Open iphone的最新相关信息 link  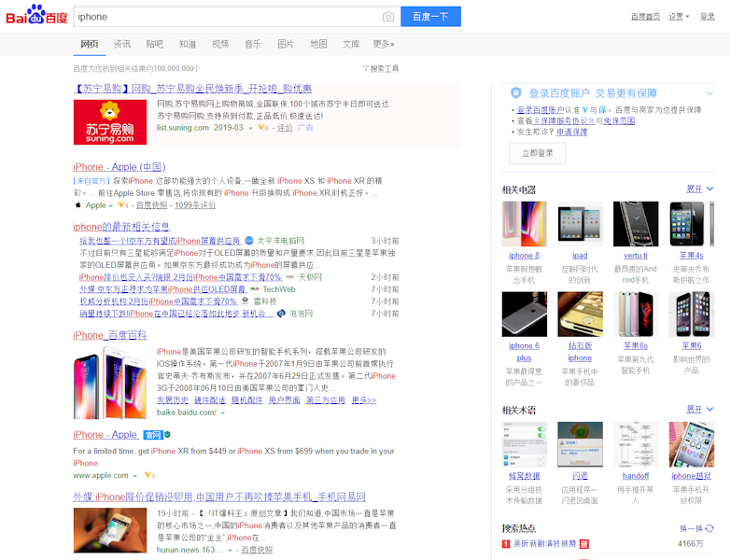121,227
